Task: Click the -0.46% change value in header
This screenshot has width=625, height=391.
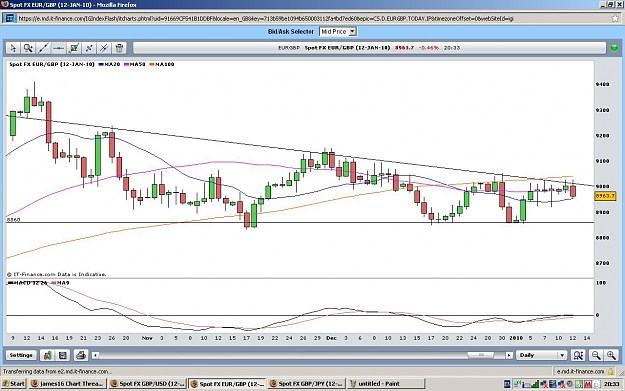Action: pos(429,48)
